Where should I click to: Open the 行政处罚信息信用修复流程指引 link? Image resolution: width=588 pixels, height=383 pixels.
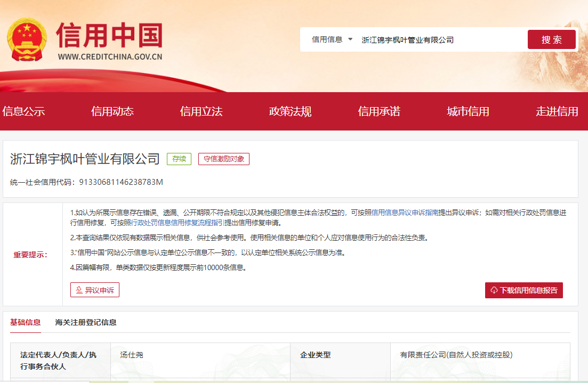178,223
